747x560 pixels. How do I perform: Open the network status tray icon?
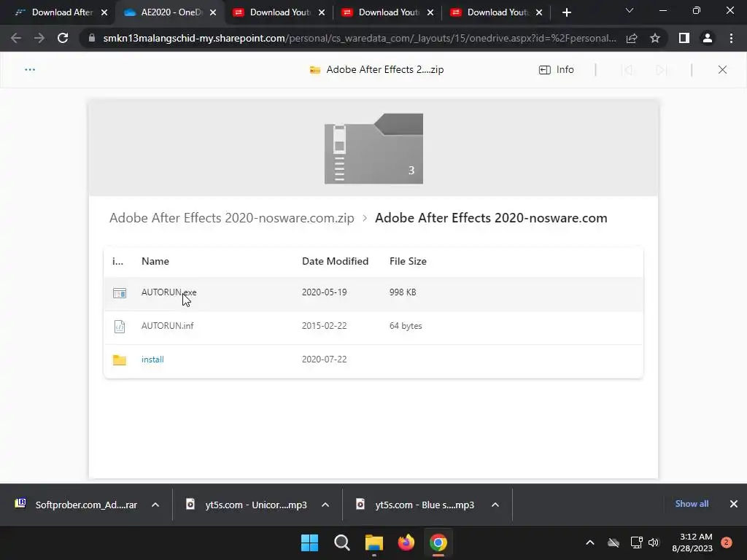tap(636, 542)
